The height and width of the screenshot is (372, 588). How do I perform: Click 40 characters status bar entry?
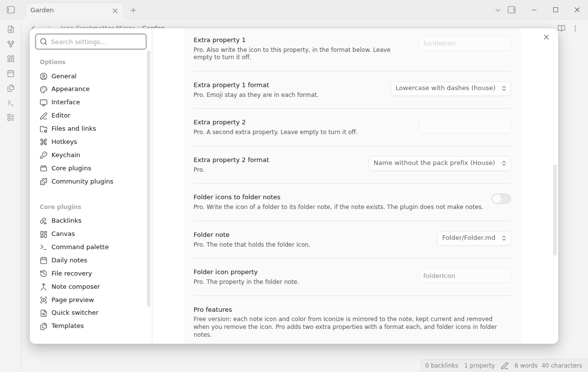click(562, 366)
